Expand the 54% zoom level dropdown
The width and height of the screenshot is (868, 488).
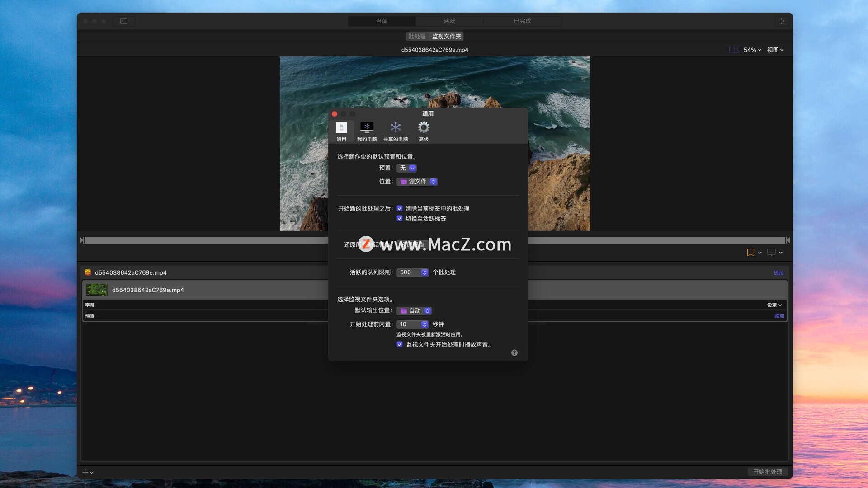tap(752, 50)
